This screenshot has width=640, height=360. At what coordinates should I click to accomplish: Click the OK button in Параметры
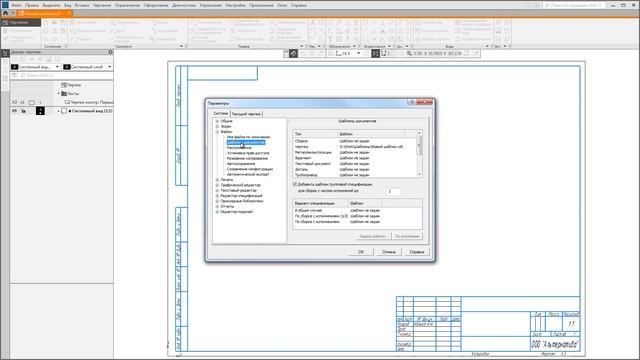[361, 252]
